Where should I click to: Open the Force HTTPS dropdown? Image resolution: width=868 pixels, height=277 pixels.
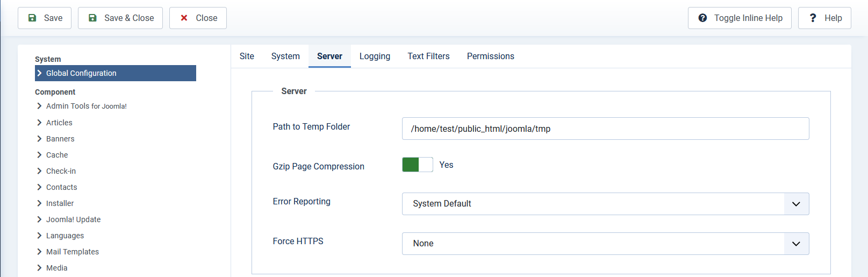pos(605,244)
